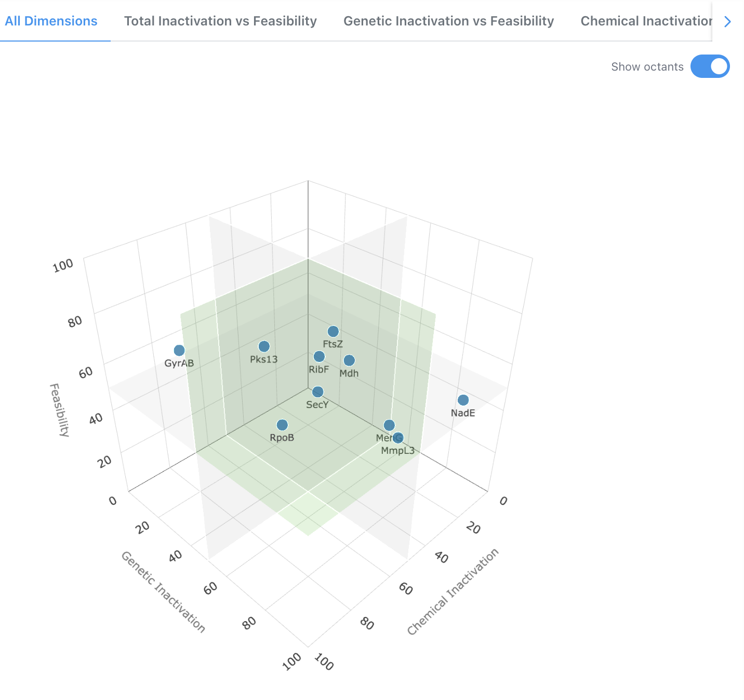Select the partially hidden Chemical Inactivation tab
Image resolution: width=744 pixels, height=700 pixels.
(x=645, y=21)
